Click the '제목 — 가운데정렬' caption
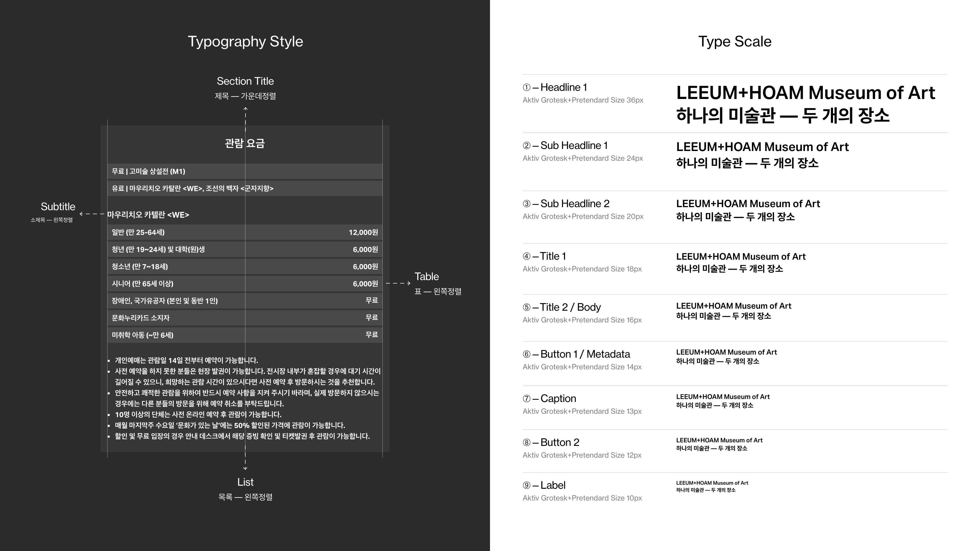This screenshot has height=551, width=980. click(245, 96)
